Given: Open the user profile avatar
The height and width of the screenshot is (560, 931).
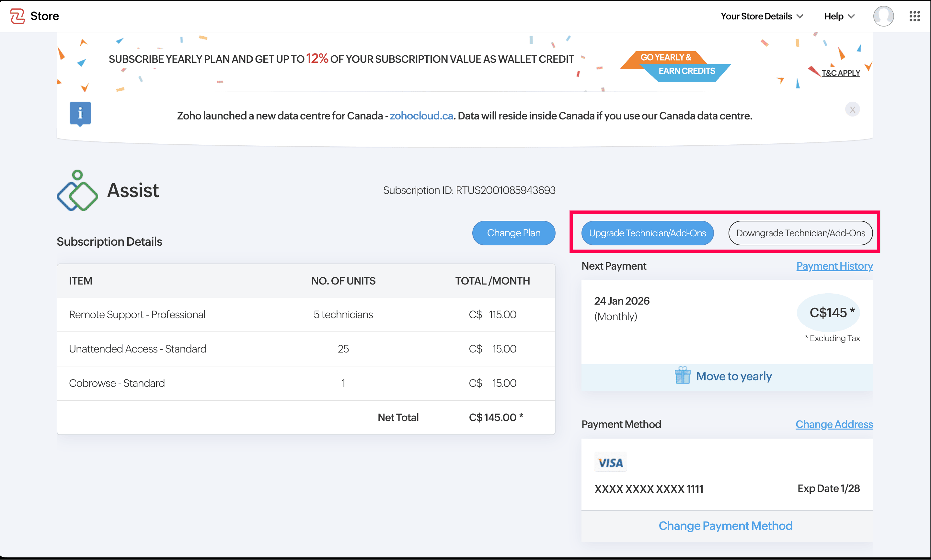Looking at the screenshot, I should point(883,16).
